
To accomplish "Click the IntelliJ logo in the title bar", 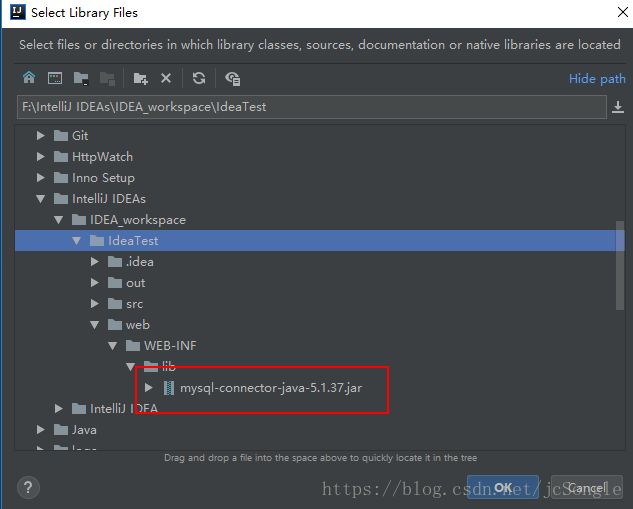I will tap(18, 12).
